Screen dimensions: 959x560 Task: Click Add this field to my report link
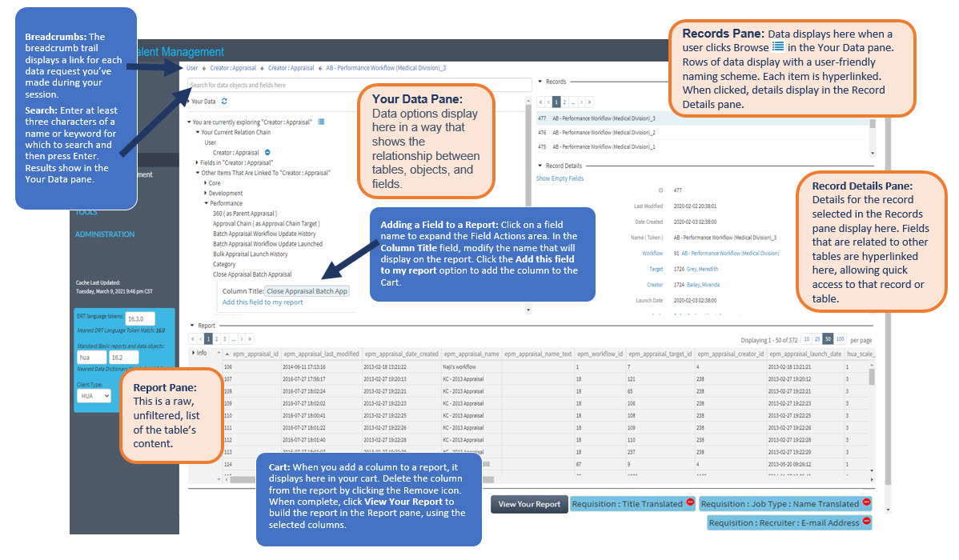[x=263, y=302]
